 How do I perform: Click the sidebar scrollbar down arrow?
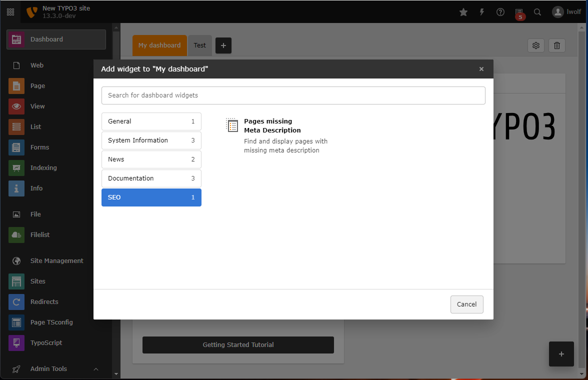pos(116,373)
